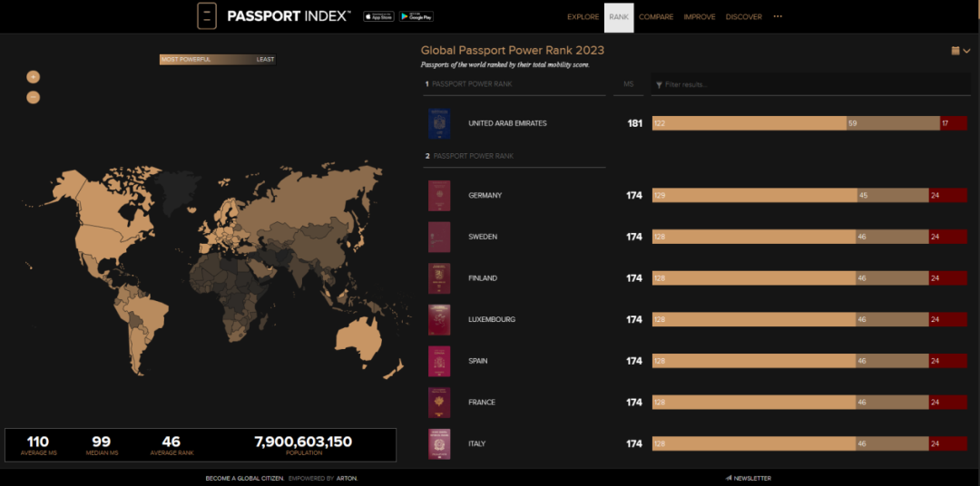The image size is (980, 486).
Task: Click the filter funnel icon
Action: 659,84
